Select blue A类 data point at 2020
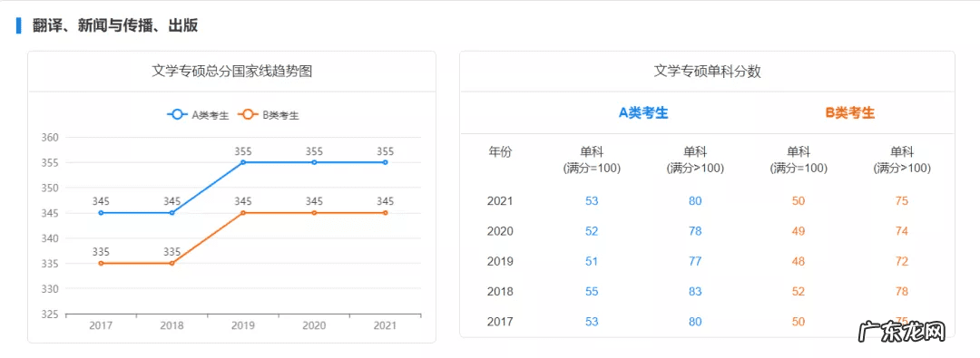 [314, 162]
